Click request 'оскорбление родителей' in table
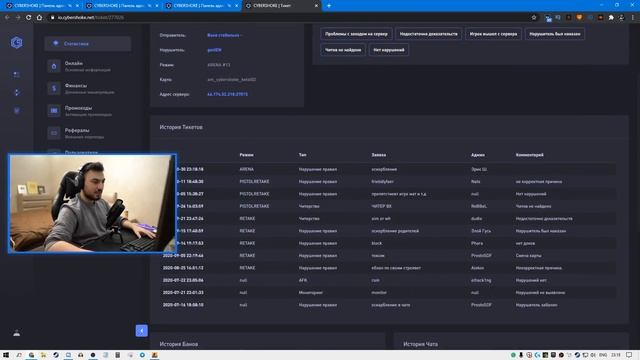The height and width of the screenshot is (360, 640). pyautogui.click(x=395, y=231)
